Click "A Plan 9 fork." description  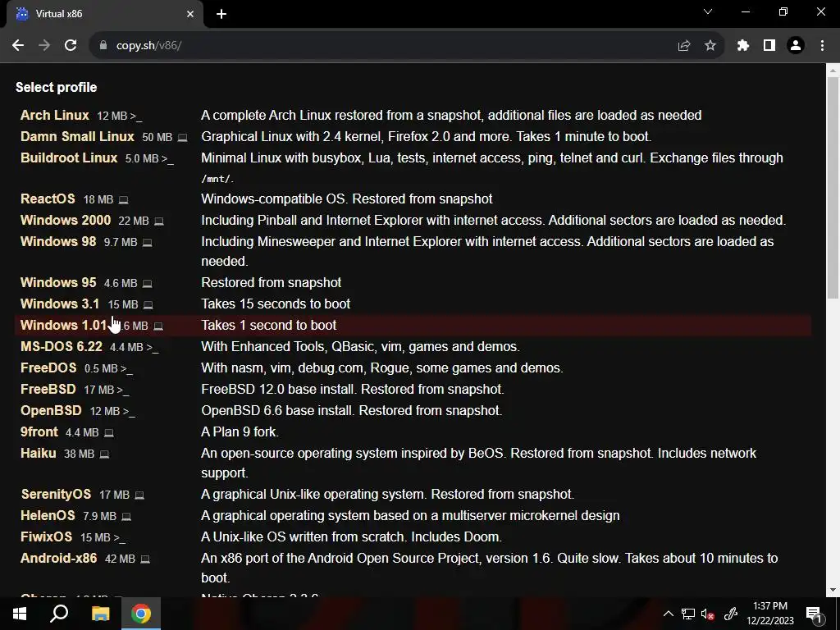[240, 431]
